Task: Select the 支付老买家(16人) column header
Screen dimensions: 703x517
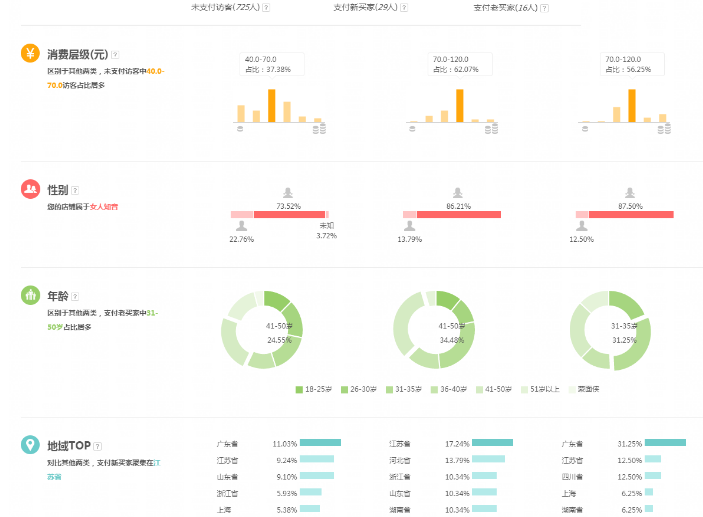Action: tap(505, 7)
